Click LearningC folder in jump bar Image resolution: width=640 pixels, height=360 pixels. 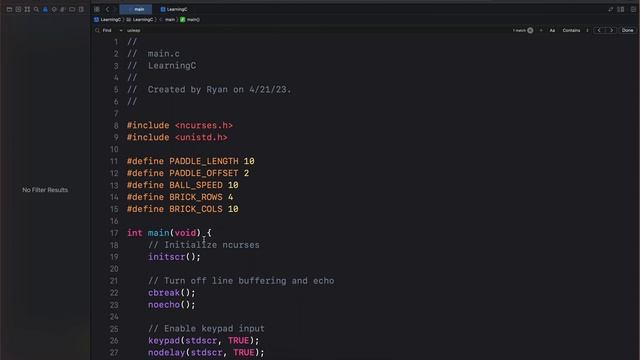click(x=140, y=20)
